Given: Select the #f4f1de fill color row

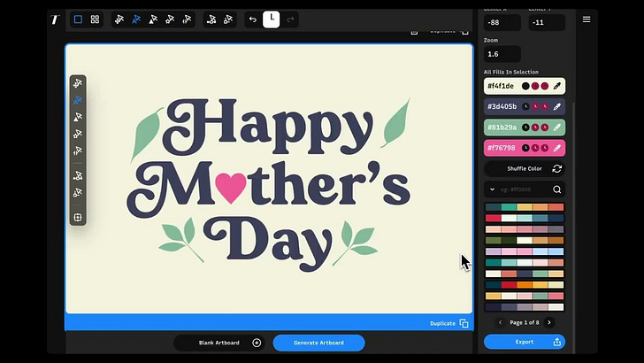Looking at the screenshot, I should pyautogui.click(x=525, y=86).
